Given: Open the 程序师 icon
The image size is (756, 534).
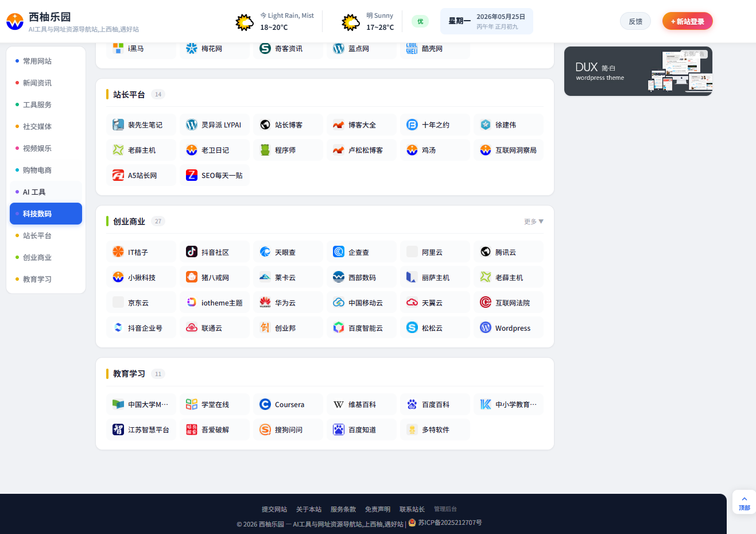Looking at the screenshot, I should click(265, 150).
